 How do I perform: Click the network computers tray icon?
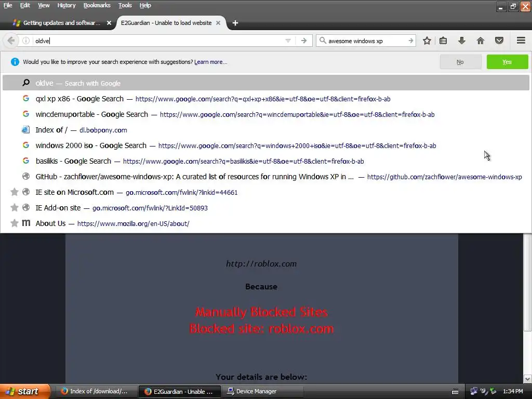[x=474, y=391]
